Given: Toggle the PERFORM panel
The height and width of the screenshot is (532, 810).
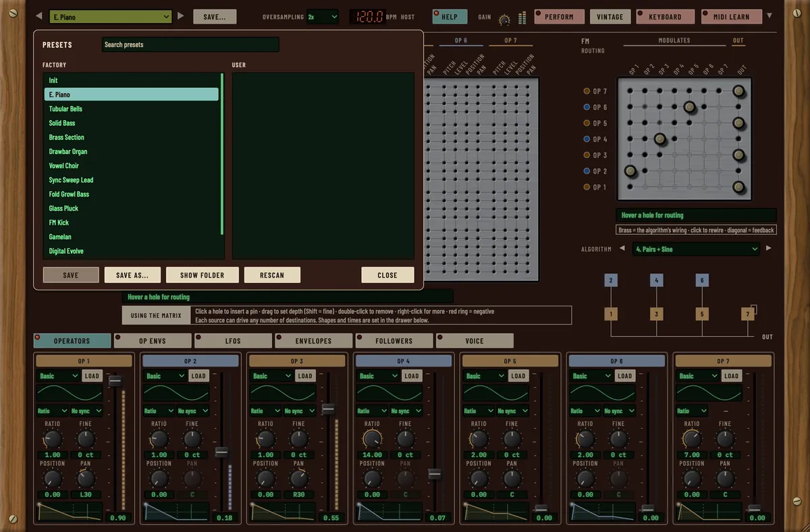Looking at the screenshot, I should pos(559,17).
